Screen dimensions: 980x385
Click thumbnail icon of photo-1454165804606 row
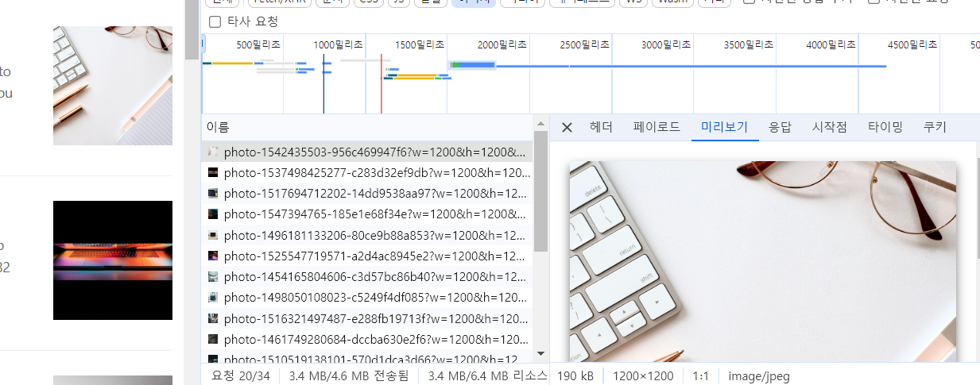(x=213, y=276)
